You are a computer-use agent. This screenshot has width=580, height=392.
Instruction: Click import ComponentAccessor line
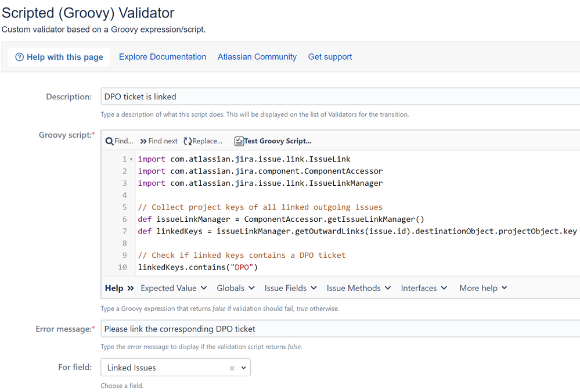[260, 171]
